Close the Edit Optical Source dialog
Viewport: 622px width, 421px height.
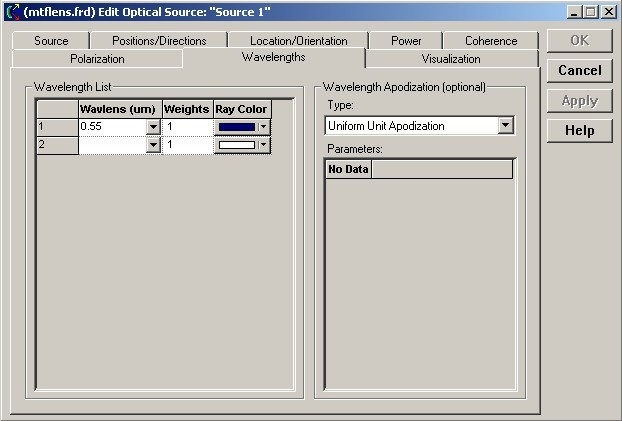(608, 12)
